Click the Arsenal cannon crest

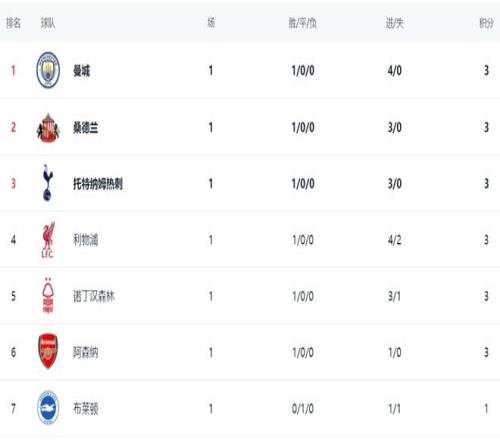(48, 351)
